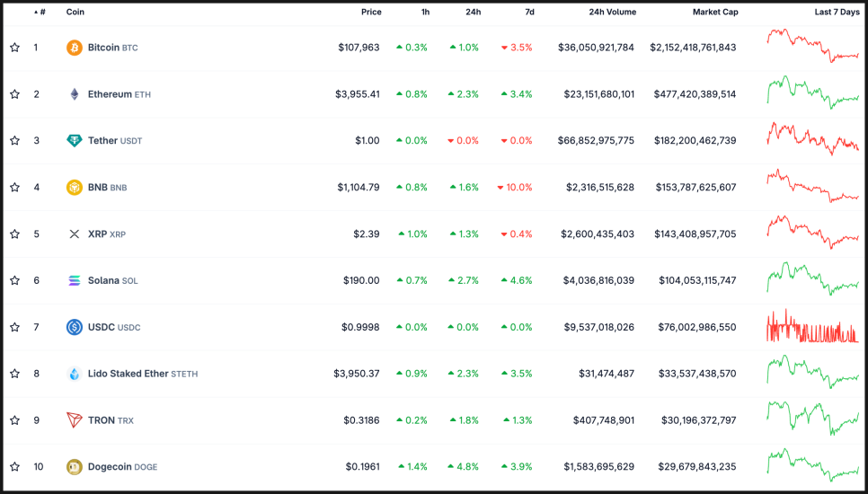
Task: Click the Bitcoin coin logo icon
Action: (75, 48)
